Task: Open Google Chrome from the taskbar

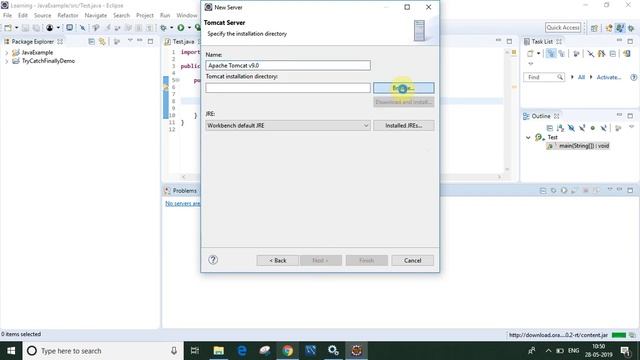Action: (x=288, y=351)
